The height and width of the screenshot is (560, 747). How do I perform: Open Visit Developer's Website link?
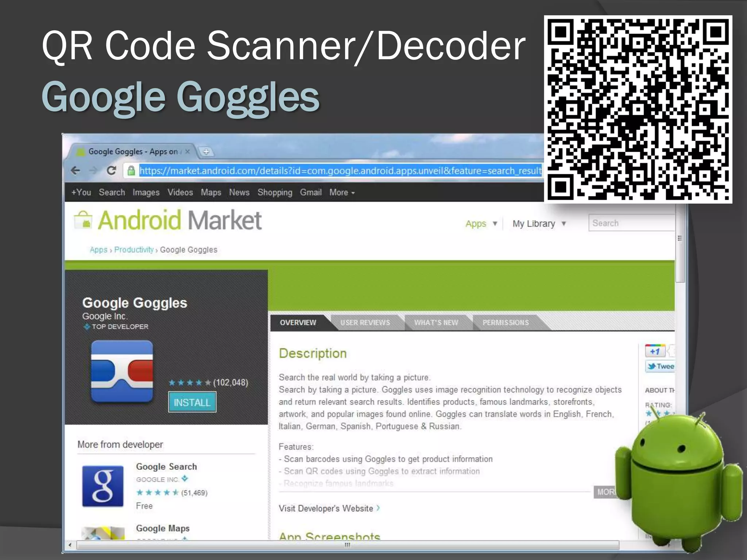[329, 508]
